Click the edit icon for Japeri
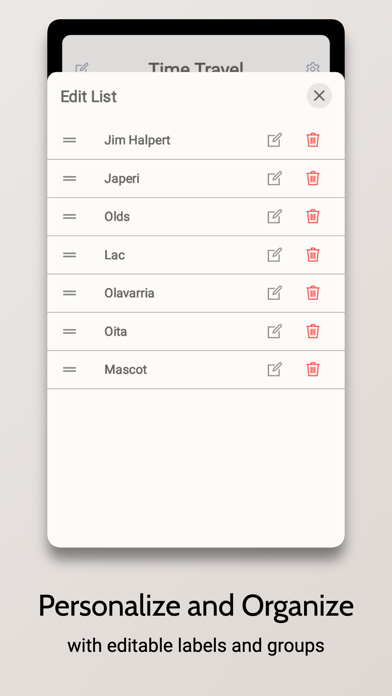 (x=274, y=178)
